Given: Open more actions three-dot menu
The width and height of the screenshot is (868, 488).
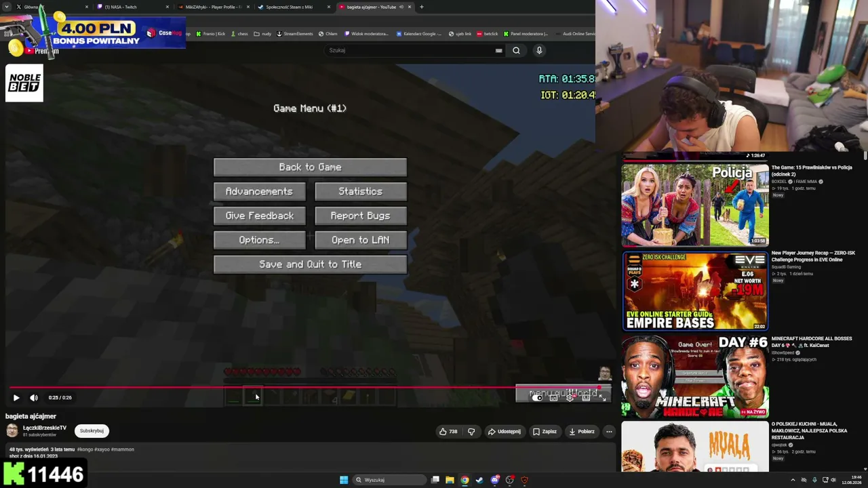Looking at the screenshot, I should (x=609, y=431).
